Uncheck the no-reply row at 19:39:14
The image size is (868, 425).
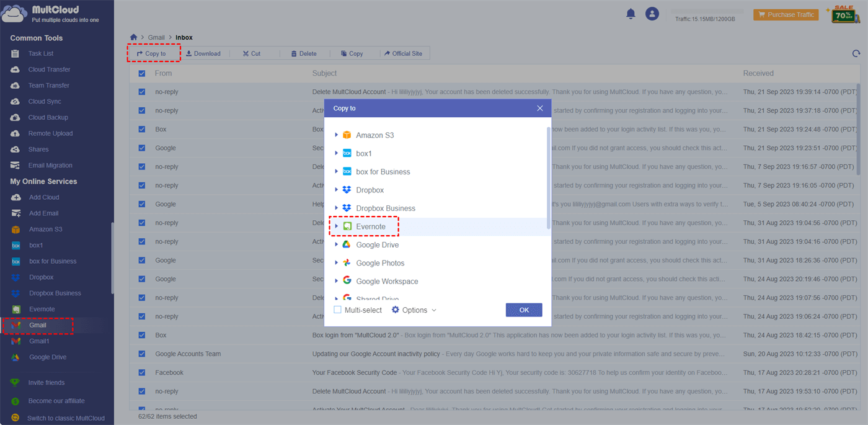142,92
